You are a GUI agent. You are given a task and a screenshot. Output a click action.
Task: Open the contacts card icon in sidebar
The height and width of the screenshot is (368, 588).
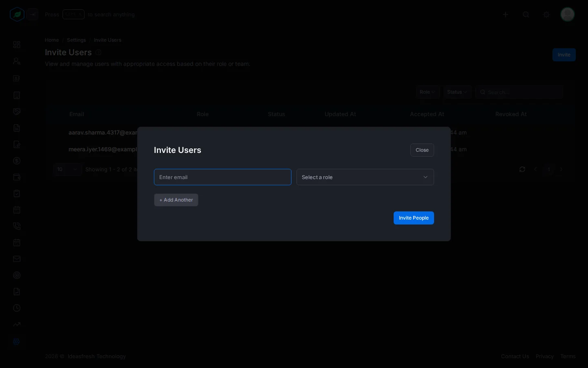[x=17, y=78]
